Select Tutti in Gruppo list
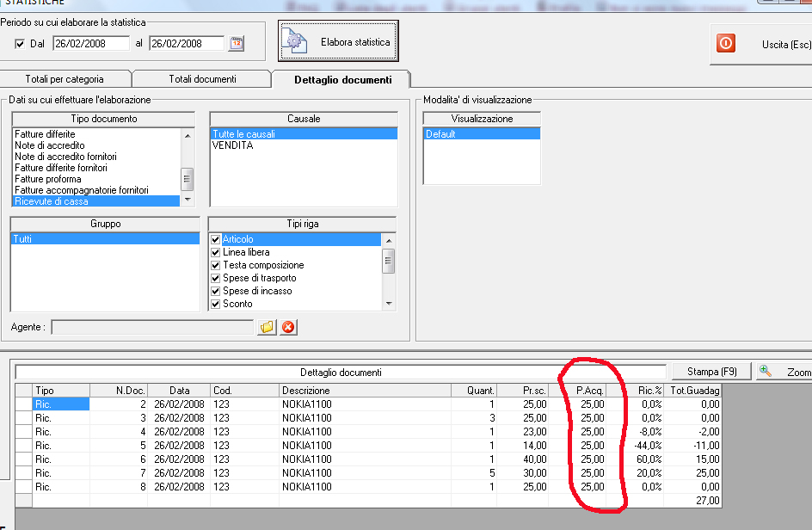The width and height of the screenshot is (812, 530). [105, 239]
